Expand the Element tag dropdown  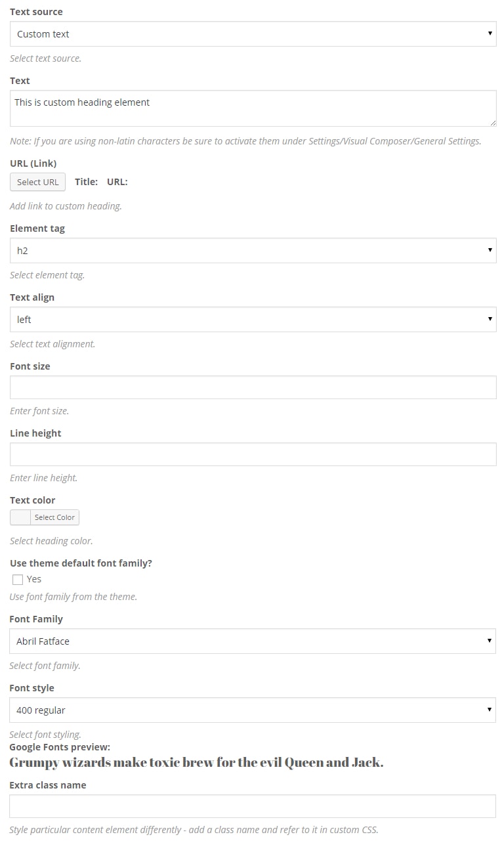(253, 251)
